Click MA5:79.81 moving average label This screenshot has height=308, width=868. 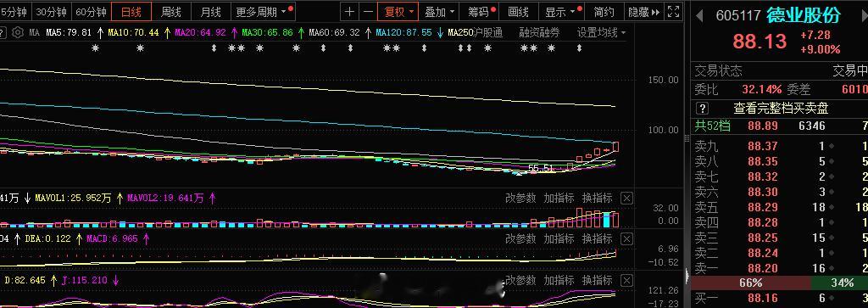(69, 33)
